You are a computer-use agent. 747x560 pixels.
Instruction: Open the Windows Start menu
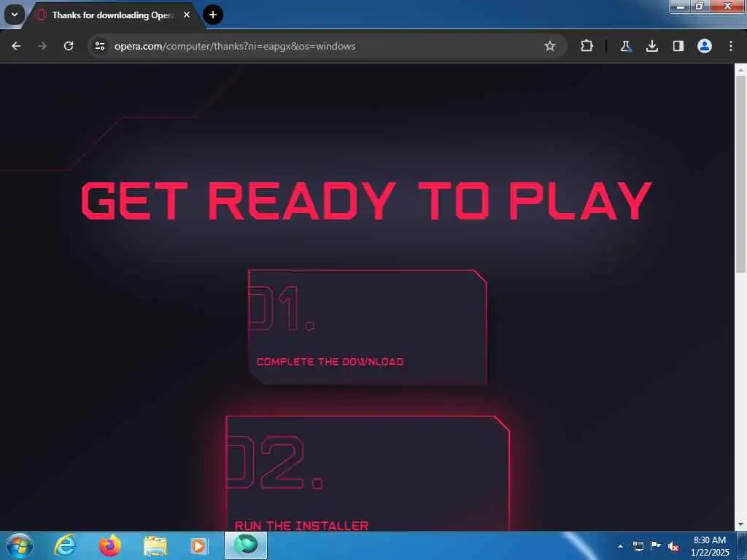[x=19, y=545]
